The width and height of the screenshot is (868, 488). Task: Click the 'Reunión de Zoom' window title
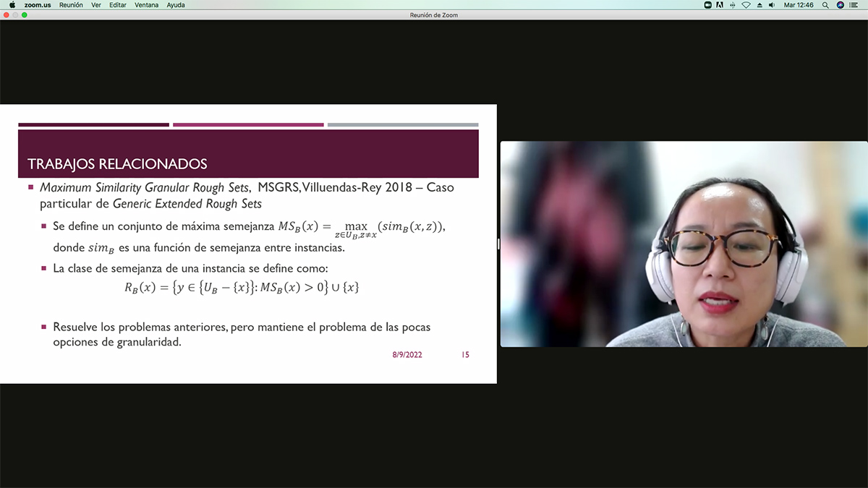coord(434,14)
